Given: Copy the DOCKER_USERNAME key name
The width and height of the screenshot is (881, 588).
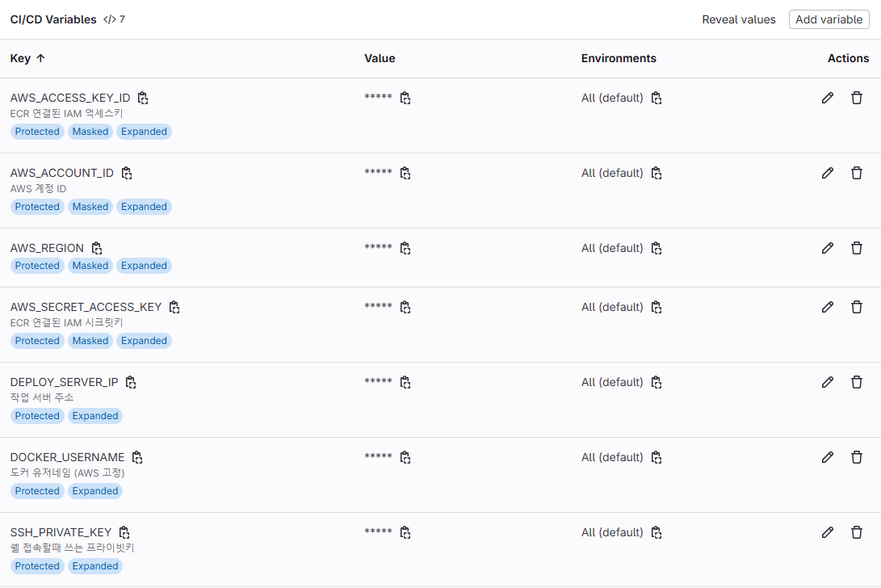Looking at the screenshot, I should click(x=137, y=458).
